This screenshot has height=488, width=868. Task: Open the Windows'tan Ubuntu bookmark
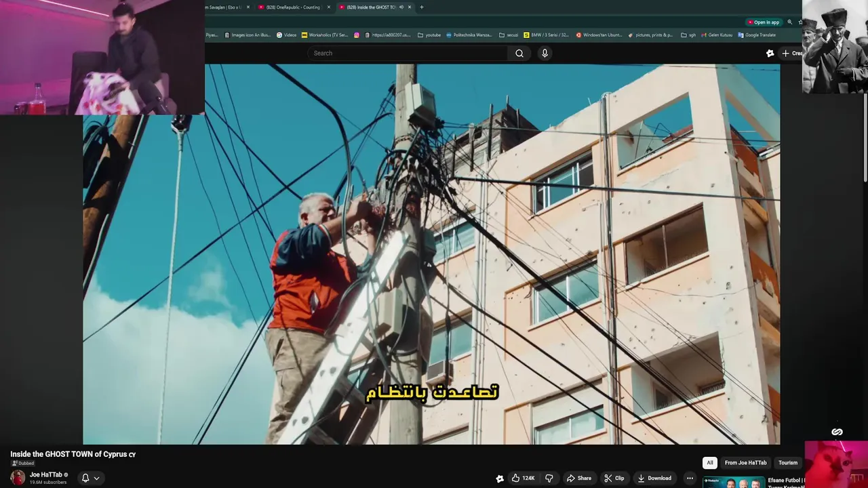point(599,35)
